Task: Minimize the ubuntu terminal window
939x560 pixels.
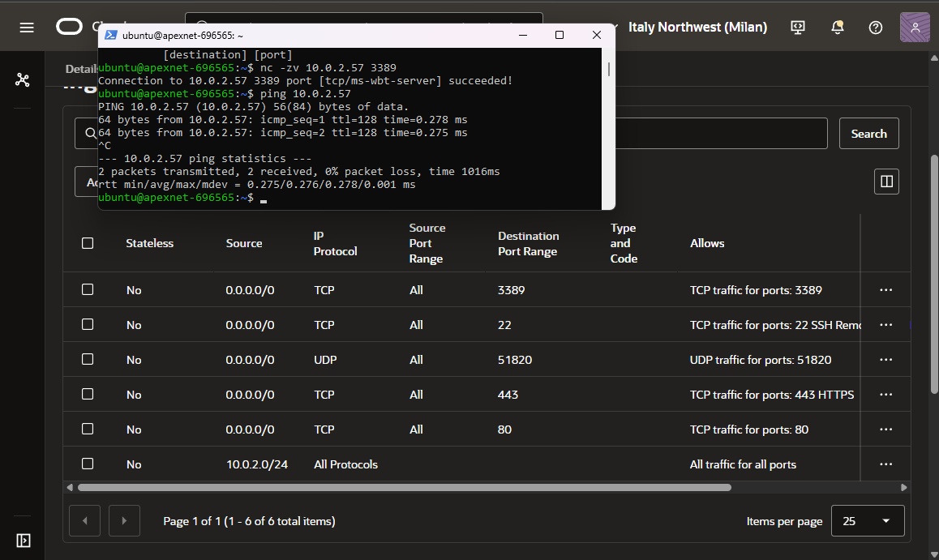Action: click(523, 35)
